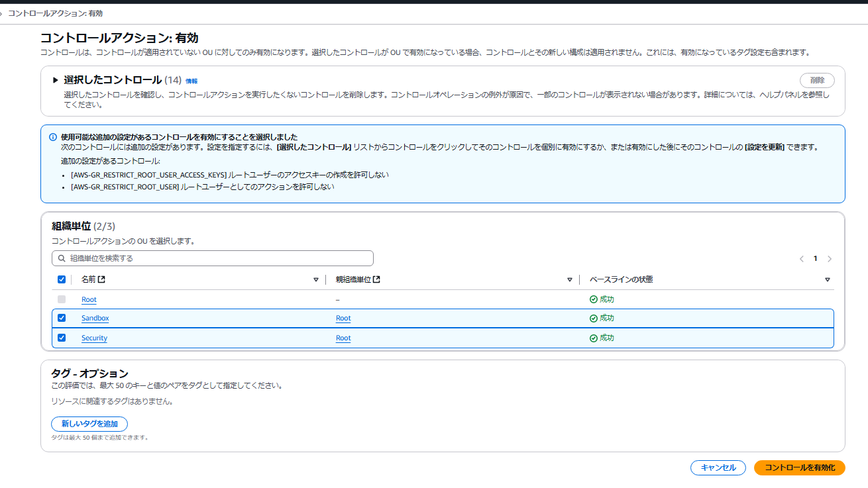The width and height of the screenshot is (868, 488).
Task: Select page 1 in pagination
Action: (x=815, y=259)
